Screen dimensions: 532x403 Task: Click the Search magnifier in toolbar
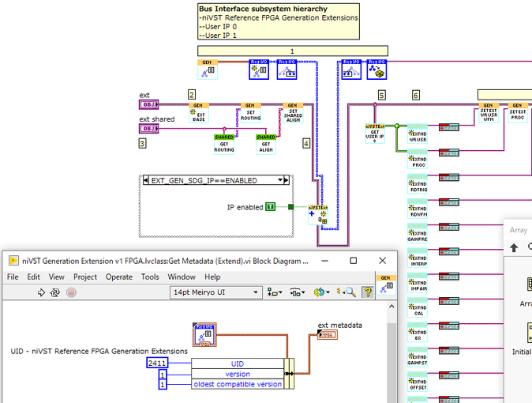coord(350,292)
